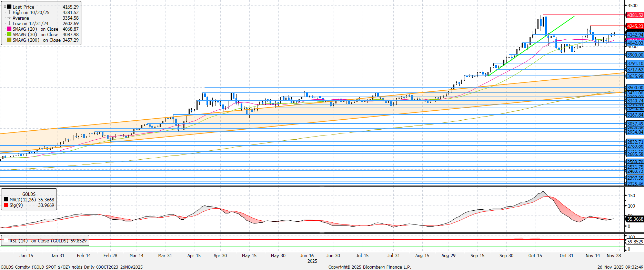Image resolution: width=644 pixels, height=270 pixels.
Task: Click the Oct 15 date axis label
Action: click(535, 256)
